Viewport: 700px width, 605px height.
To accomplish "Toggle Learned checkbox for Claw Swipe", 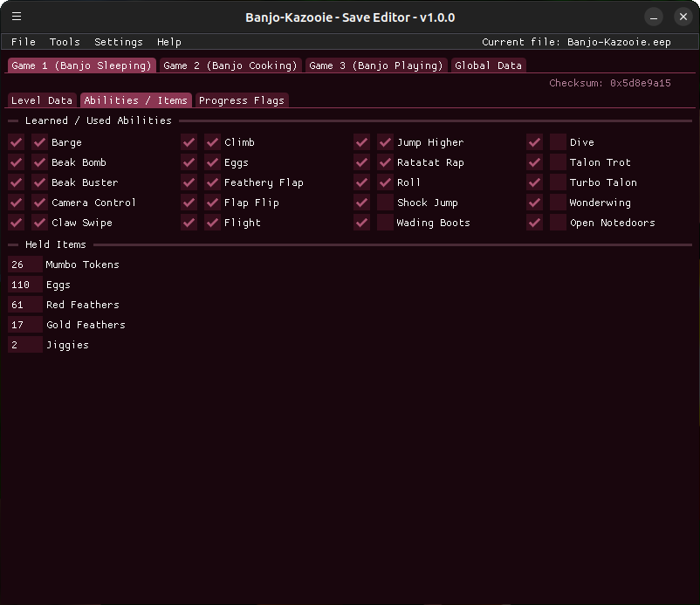I will [17, 223].
